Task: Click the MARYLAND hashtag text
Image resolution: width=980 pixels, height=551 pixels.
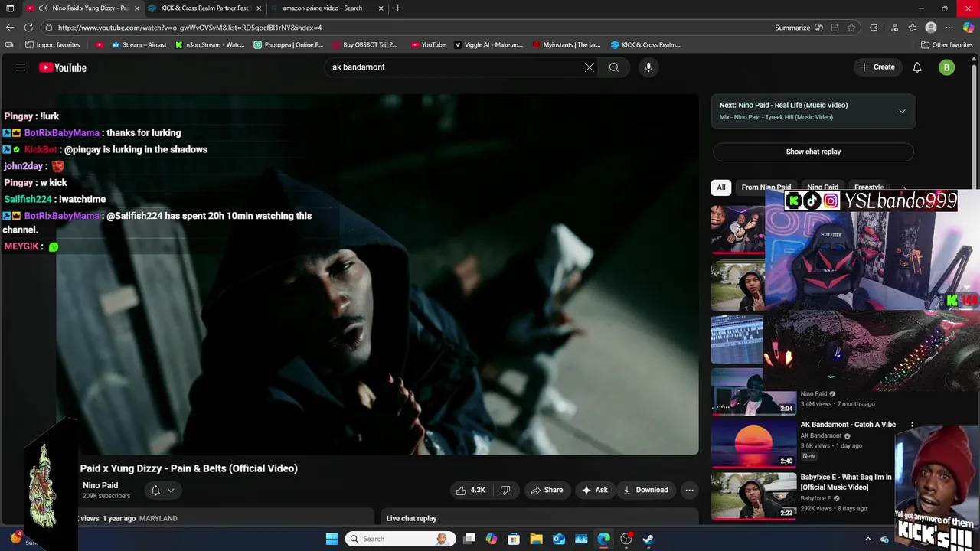Action: (158, 519)
